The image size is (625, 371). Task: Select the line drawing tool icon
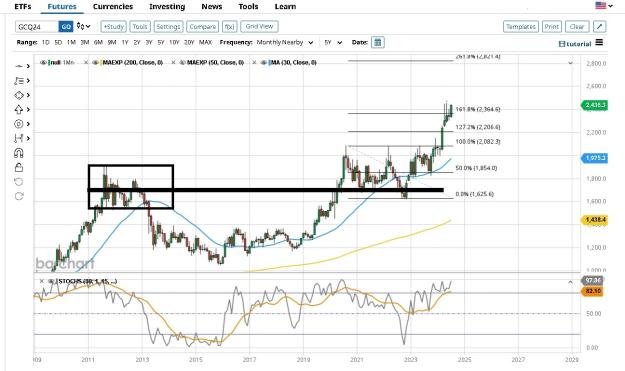pyautogui.click(x=19, y=66)
